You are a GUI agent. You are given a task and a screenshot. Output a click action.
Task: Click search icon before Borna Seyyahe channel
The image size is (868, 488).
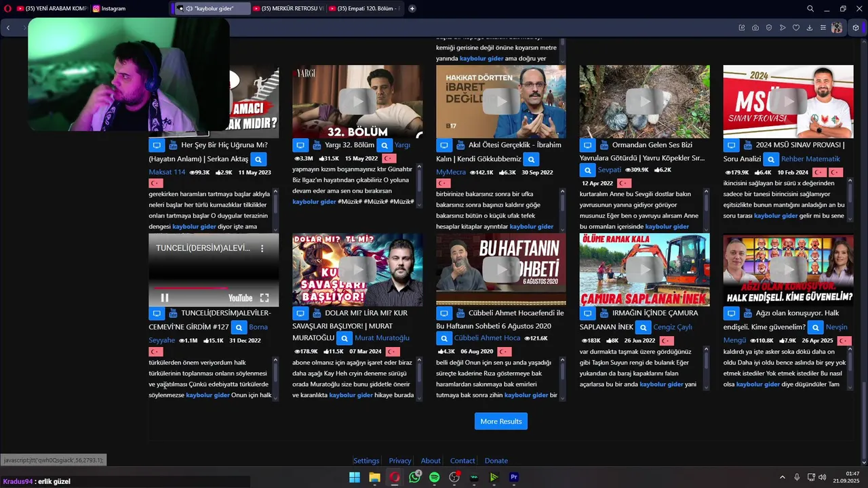(x=239, y=327)
